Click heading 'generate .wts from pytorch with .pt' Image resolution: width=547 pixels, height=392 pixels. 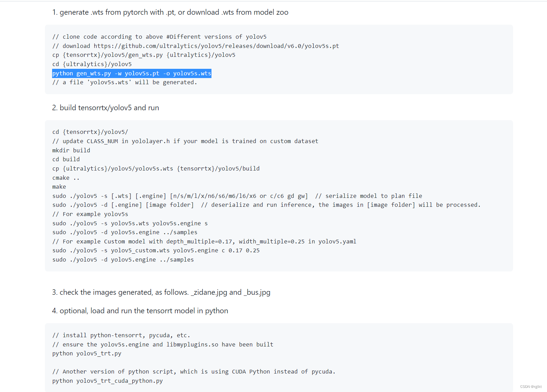pyautogui.click(x=170, y=12)
